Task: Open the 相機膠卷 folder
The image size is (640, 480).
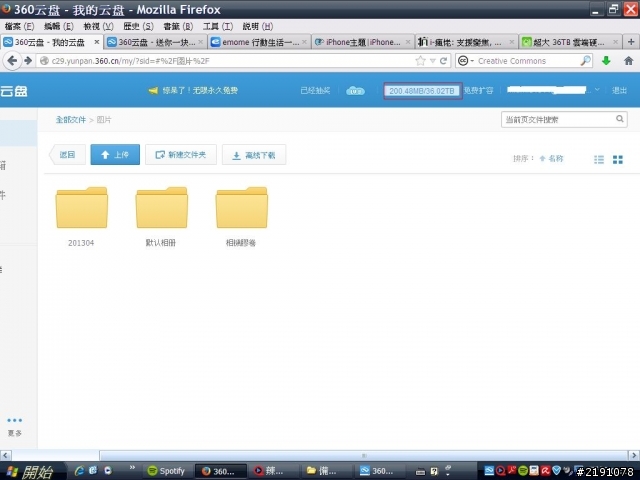Action: tap(242, 217)
